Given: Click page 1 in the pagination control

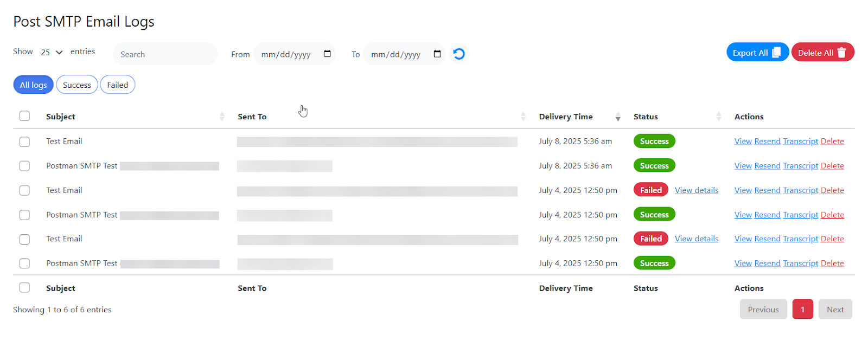Looking at the screenshot, I should (x=802, y=309).
